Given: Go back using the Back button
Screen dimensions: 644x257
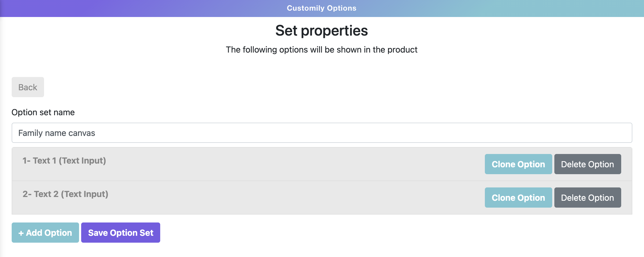Looking at the screenshot, I should 28,87.
